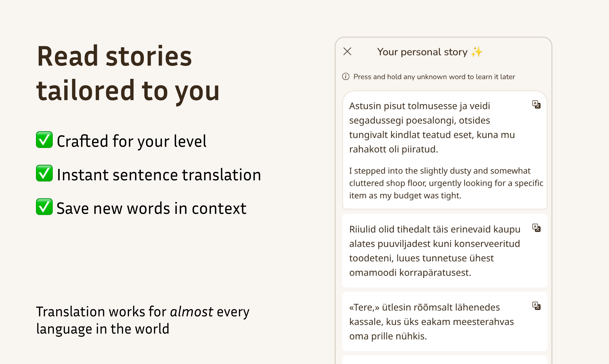
Task: Toggle translation for the Astusin pisut paragraph
Action: 536,104
